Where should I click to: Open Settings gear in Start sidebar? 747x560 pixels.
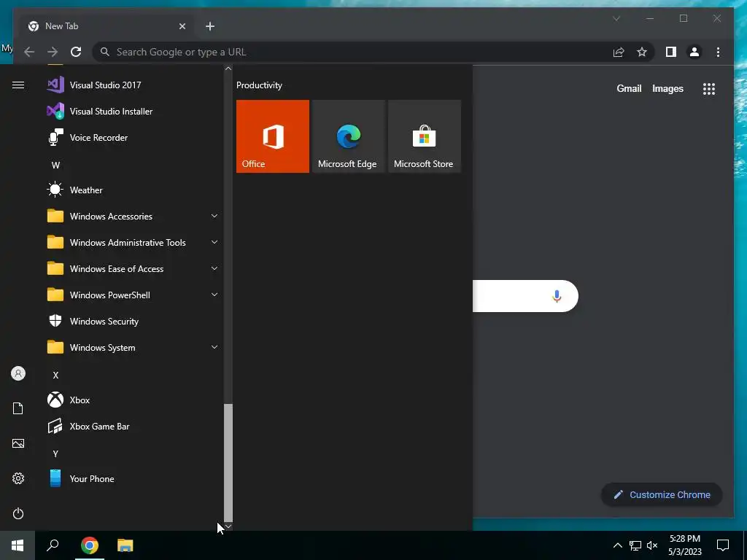click(x=18, y=478)
